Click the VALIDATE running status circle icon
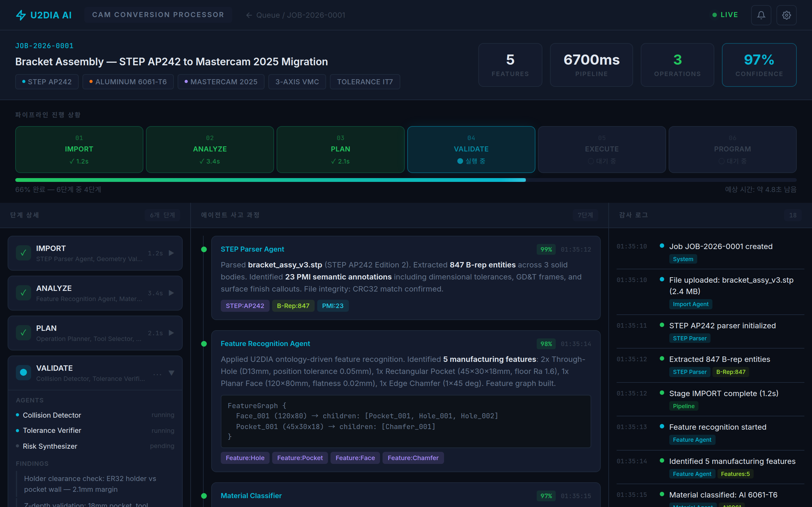Screen dimensions: 812x507 click(23, 373)
